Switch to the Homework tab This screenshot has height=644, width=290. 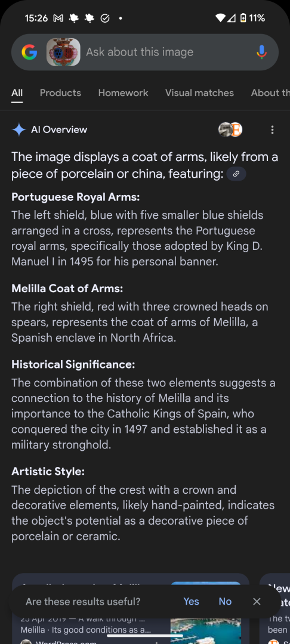[124, 93]
